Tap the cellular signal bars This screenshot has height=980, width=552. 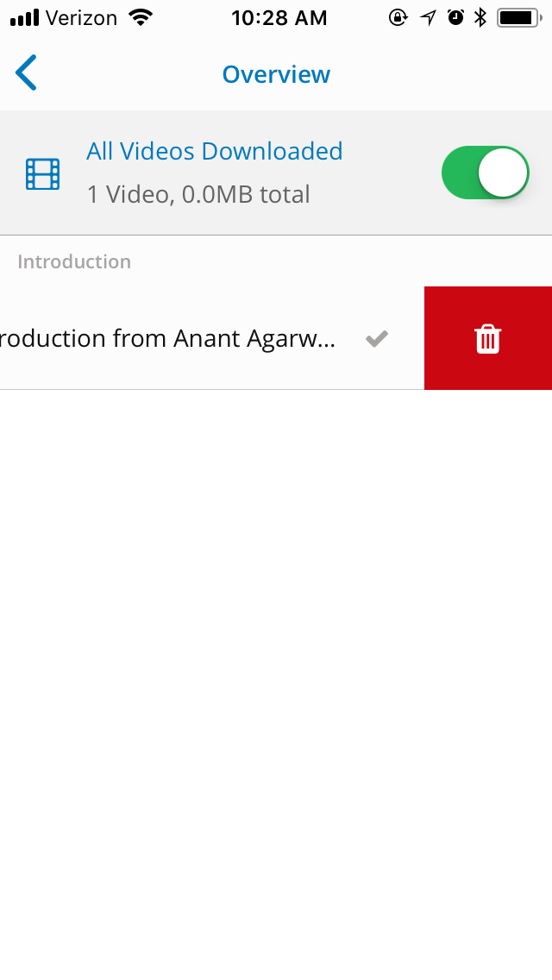click(x=24, y=17)
